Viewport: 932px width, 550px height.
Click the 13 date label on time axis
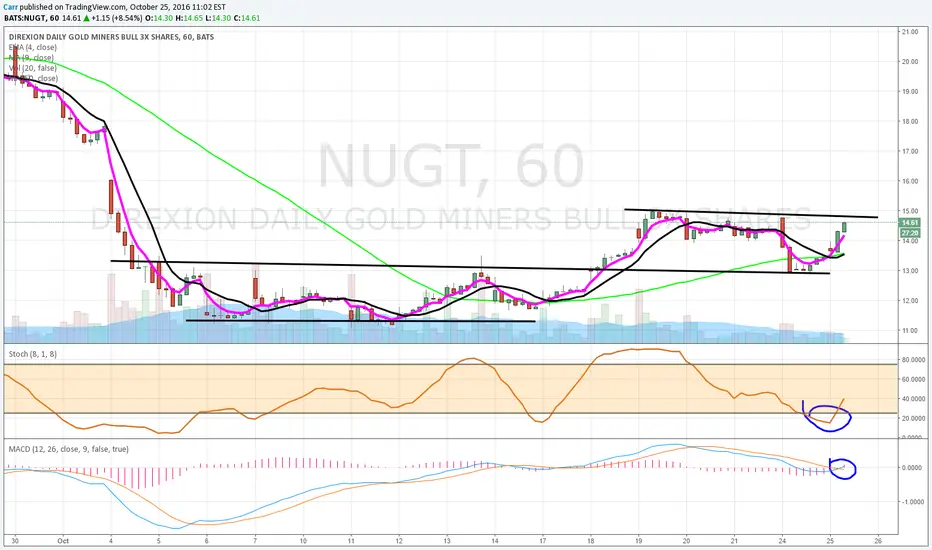[x=447, y=541]
